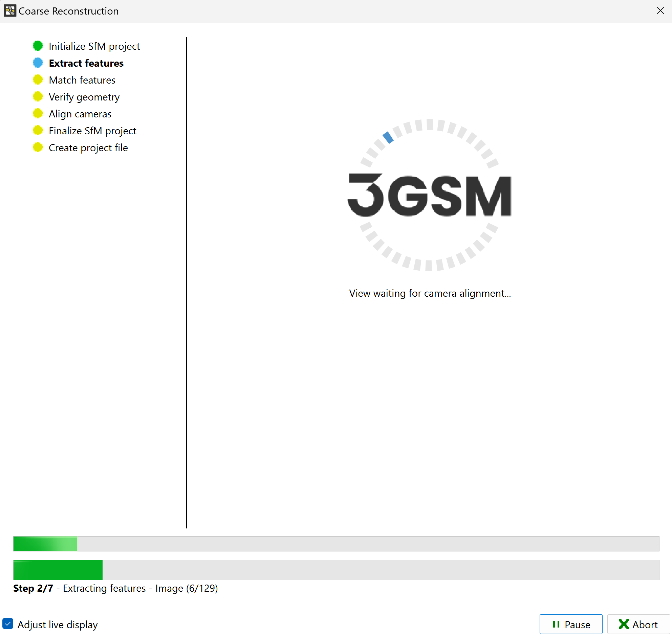Viewport: 672px width, 636px height.
Task: Click the yellow status dot beside Verify geometry
Action: [38, 97]
